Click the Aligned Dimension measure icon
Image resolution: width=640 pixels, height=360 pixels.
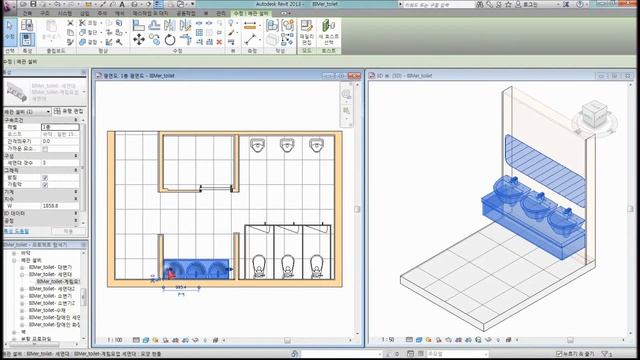[250, 25]
